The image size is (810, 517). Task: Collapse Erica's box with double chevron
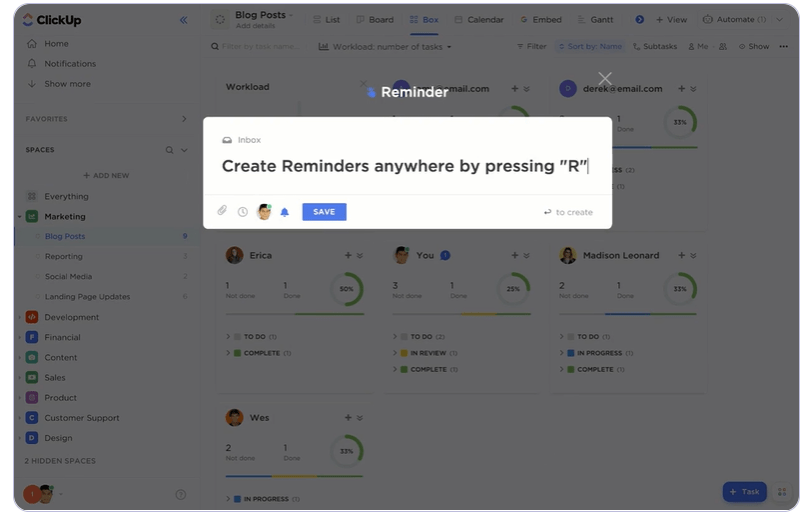tap(360, 255)
